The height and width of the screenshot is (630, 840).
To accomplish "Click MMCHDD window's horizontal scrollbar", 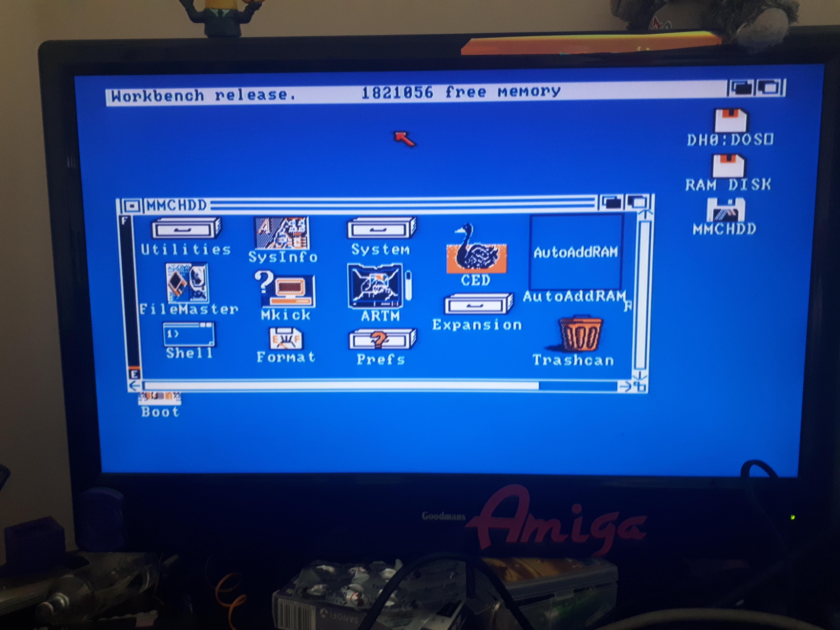I will point(342,386).
